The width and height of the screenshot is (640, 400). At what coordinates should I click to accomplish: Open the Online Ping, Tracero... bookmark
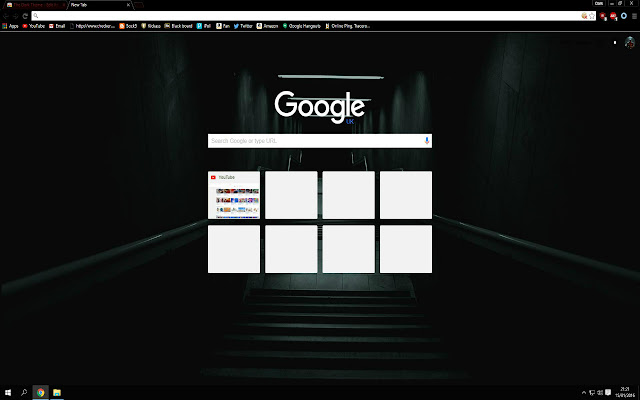click(x=348, y=26)
